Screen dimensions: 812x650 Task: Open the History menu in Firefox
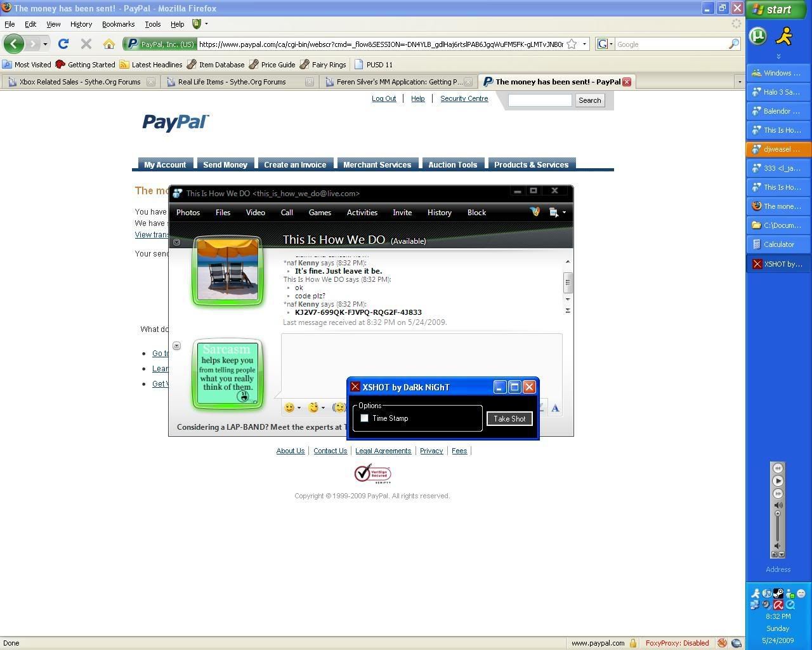81,23
